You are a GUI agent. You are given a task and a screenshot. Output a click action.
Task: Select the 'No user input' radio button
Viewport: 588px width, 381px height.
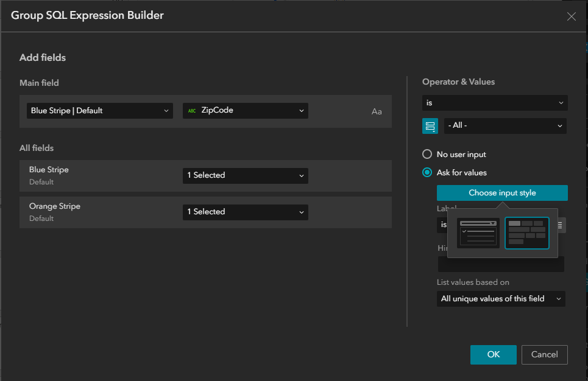427,155
